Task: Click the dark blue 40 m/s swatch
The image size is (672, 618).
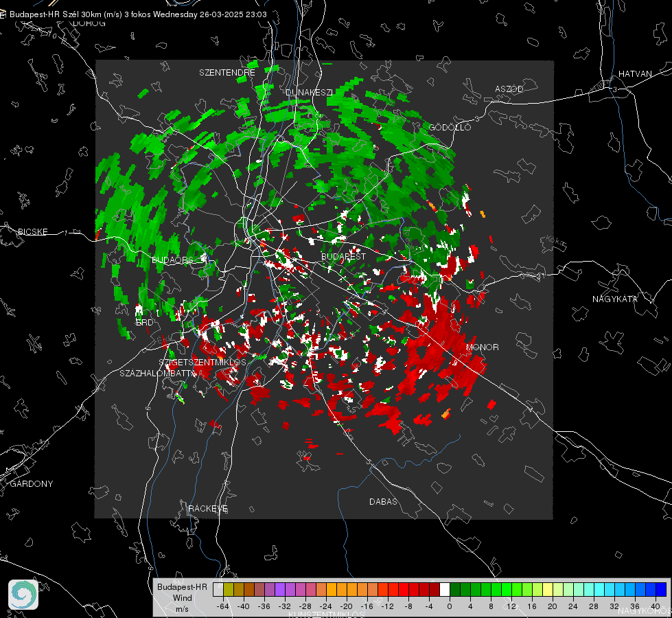Action: pos(661,590)
